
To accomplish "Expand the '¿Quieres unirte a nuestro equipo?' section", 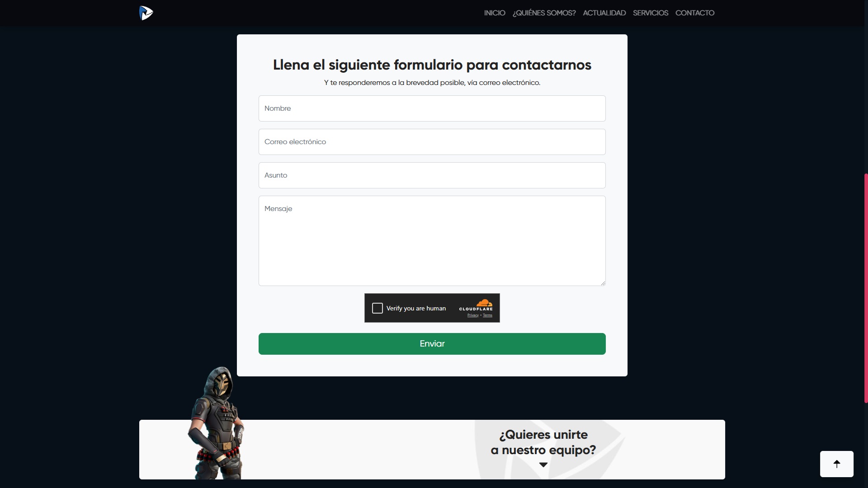I will [x=542, y=464].
